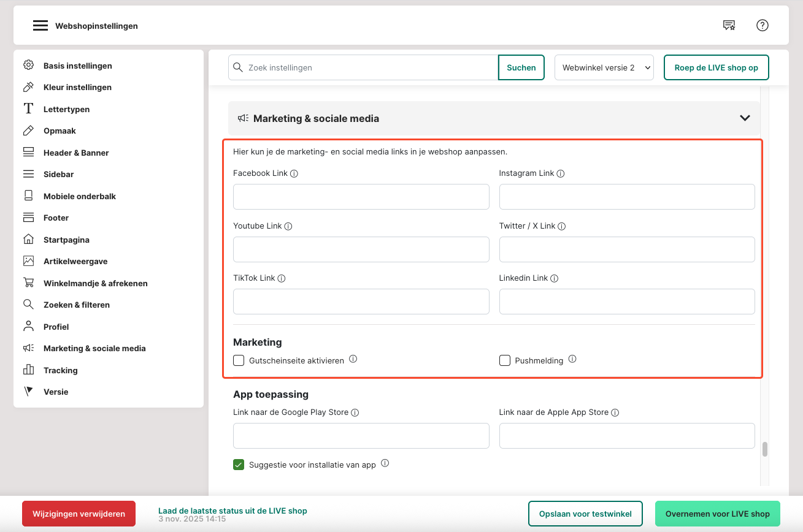The height and width of the screenshot is (532, 803).
Task: Focus the Instagram Link input field
Action: point(626,197)
